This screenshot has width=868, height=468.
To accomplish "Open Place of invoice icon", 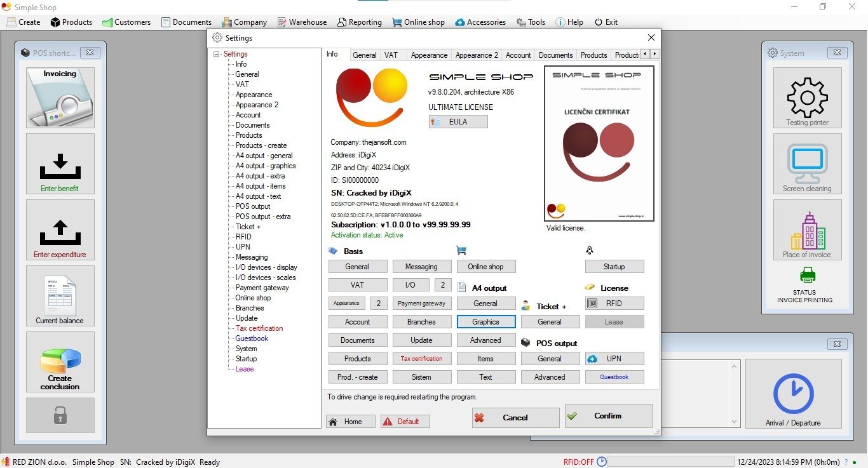I will 807,230.
